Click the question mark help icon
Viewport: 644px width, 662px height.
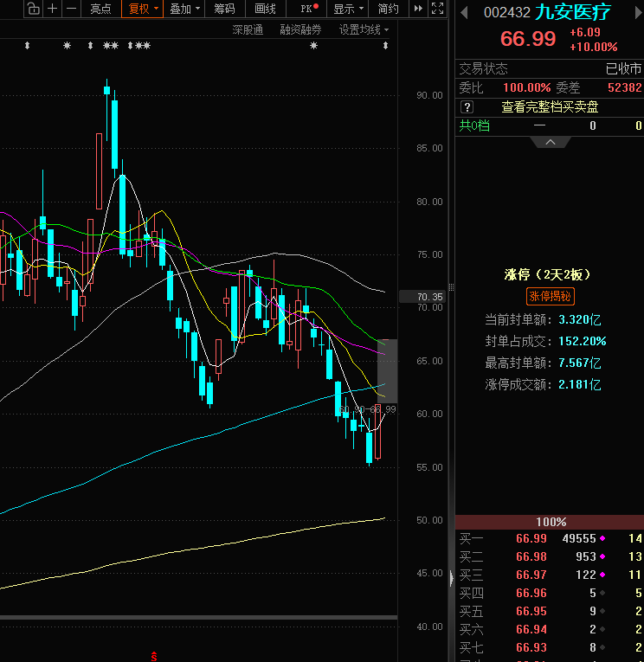point(467,106)
